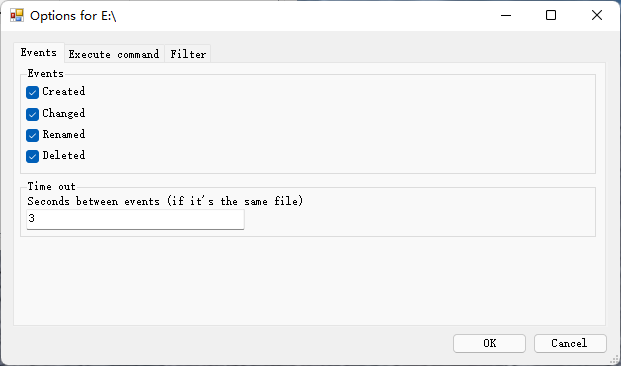Select the Events tab
The image size is (621, 366).
[39, 53]
